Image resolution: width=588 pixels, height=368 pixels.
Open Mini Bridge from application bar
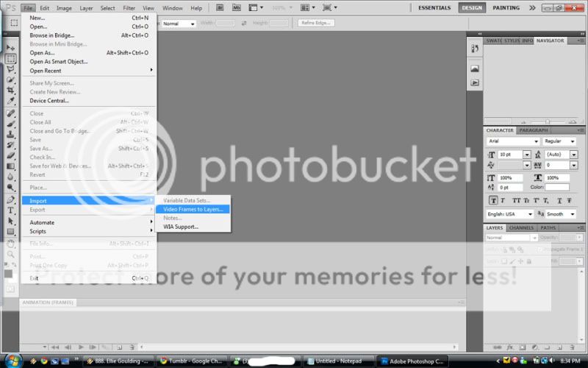pos(237,8)
